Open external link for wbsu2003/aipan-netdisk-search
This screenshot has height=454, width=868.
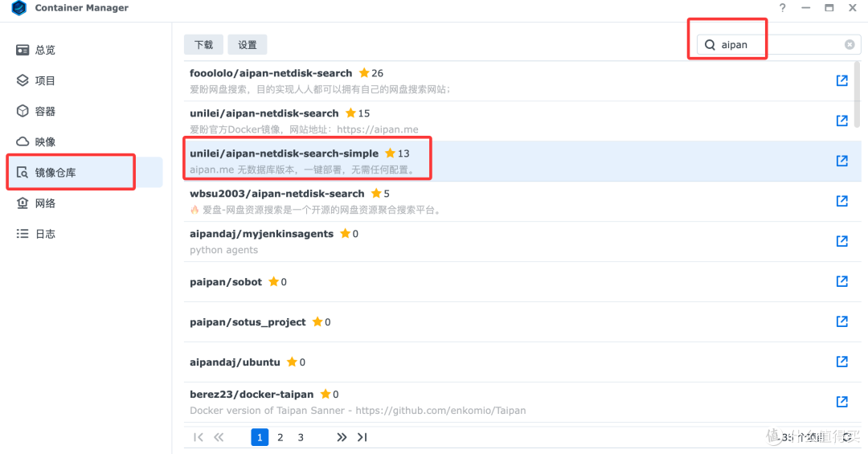click(842, 201)
